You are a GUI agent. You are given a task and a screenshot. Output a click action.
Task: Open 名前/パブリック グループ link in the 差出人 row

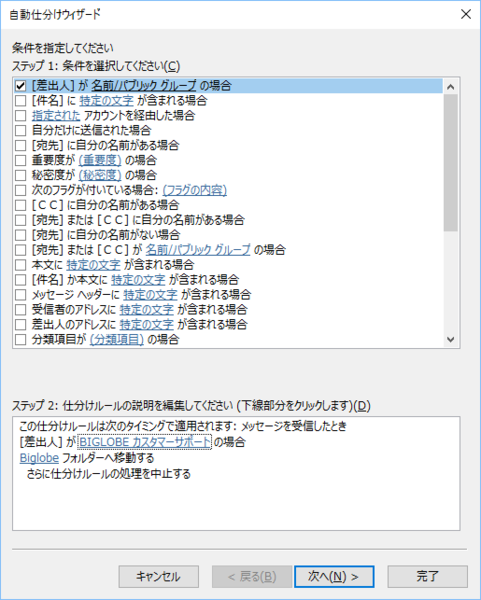point(143,85)
